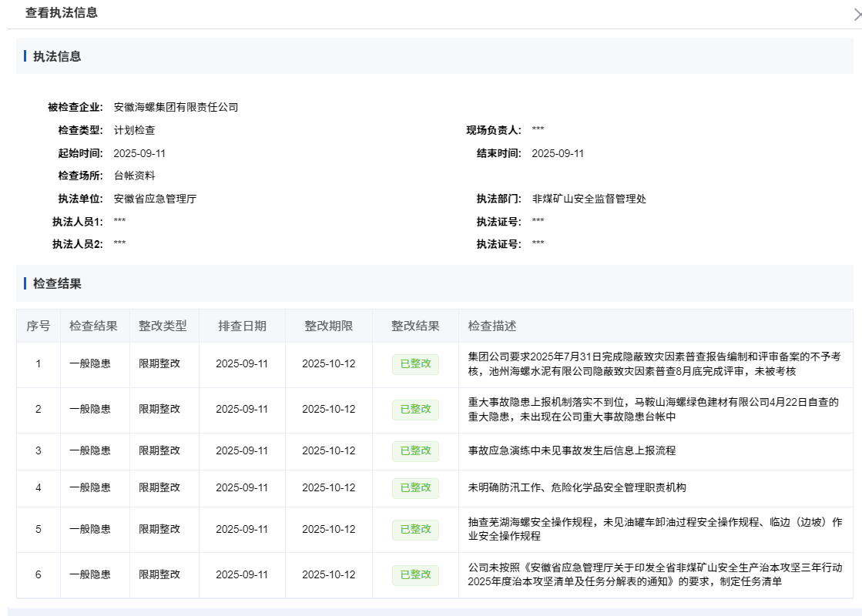862x616 pixels.
Task: Click the 起始时间 value 2025-09-11
Action: coord(139,153)
